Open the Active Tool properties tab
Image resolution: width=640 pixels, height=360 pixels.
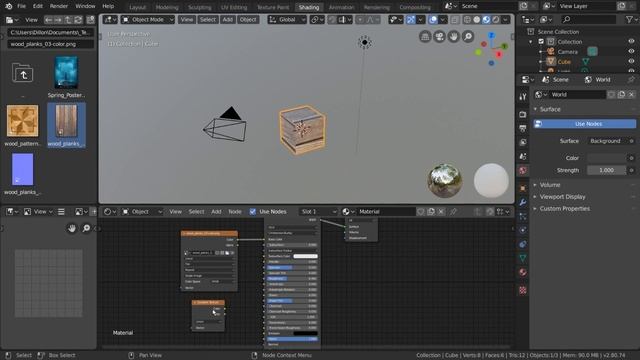pyautogui.click(x=523, y=97)
